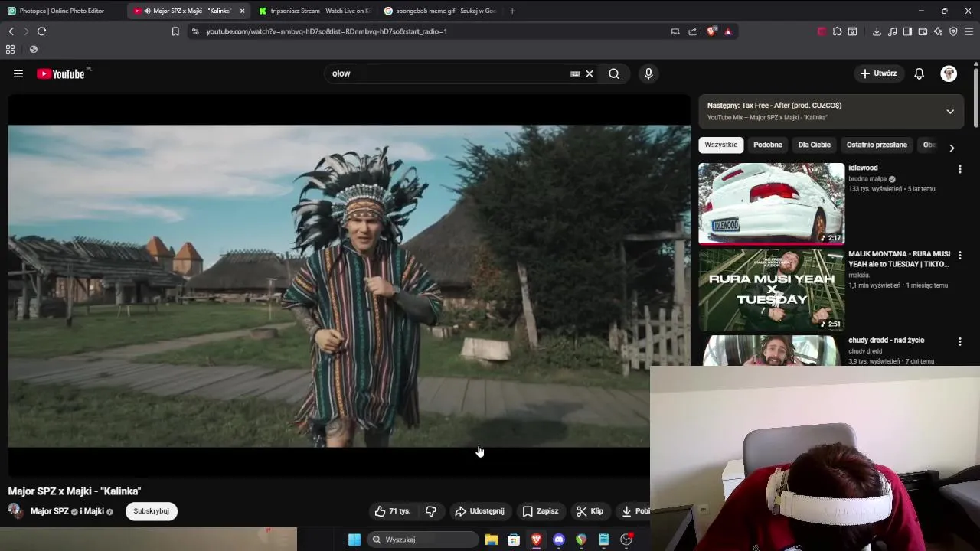Open the bookmarks bar apps grid icon

[10, 49]
